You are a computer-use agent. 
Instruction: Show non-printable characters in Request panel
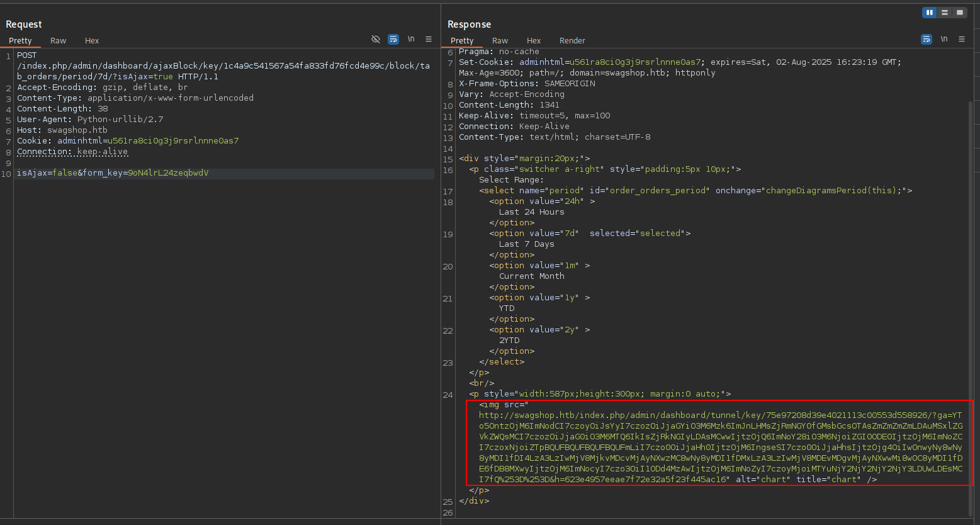coord(411,39)
